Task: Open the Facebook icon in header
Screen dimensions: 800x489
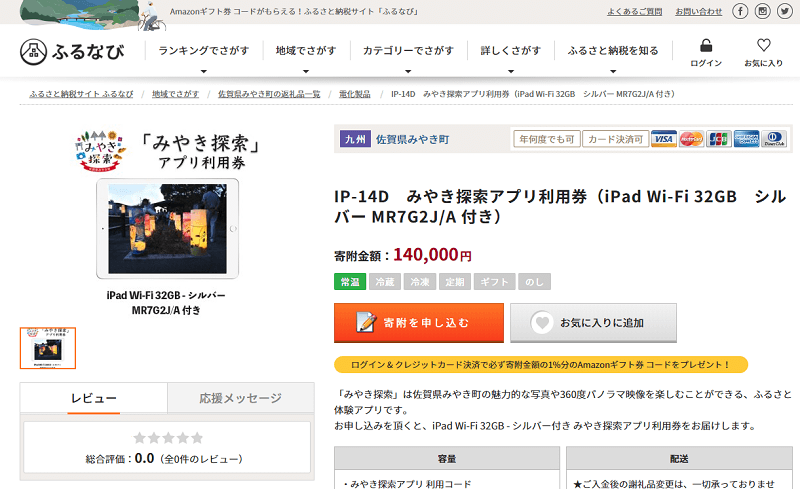Action: 740,11
